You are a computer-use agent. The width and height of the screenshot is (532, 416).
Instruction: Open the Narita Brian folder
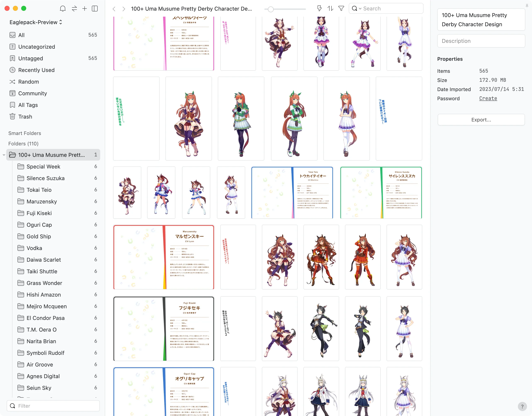pos(57,341)
